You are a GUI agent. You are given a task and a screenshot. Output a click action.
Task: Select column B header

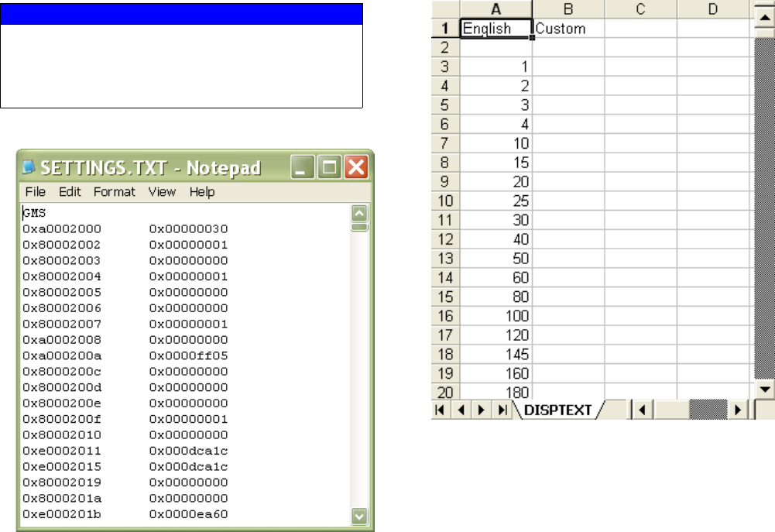[568, 9]
